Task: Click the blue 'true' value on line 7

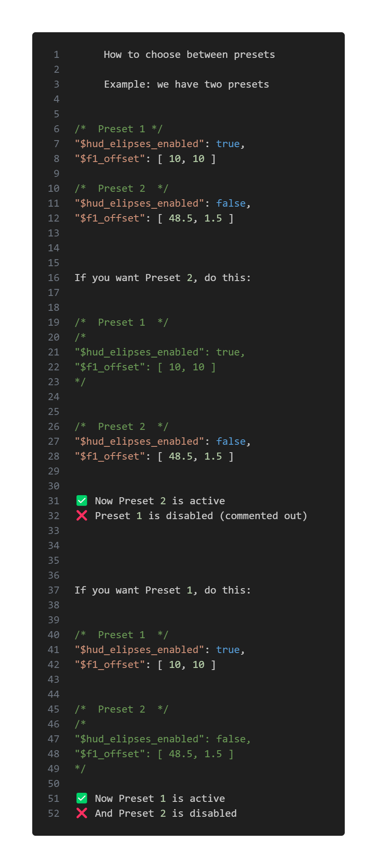Action: tap(228, 144)
